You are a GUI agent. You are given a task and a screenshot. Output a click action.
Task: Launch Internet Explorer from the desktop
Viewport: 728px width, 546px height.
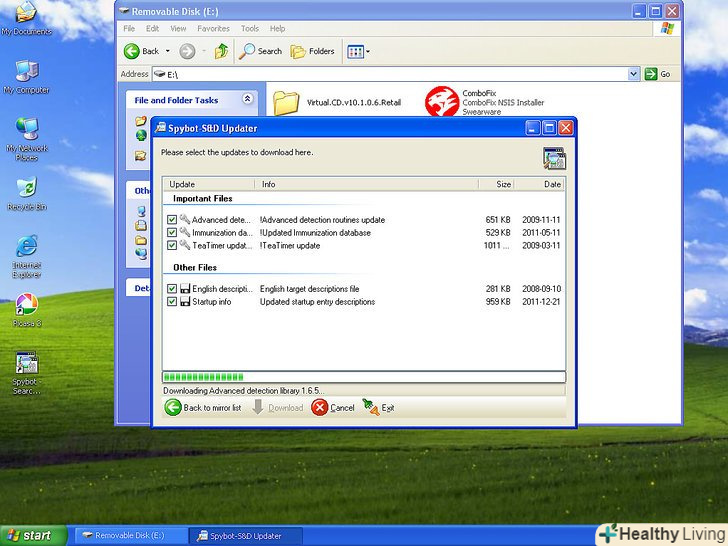pyautogui.click(x=26, y=246)
